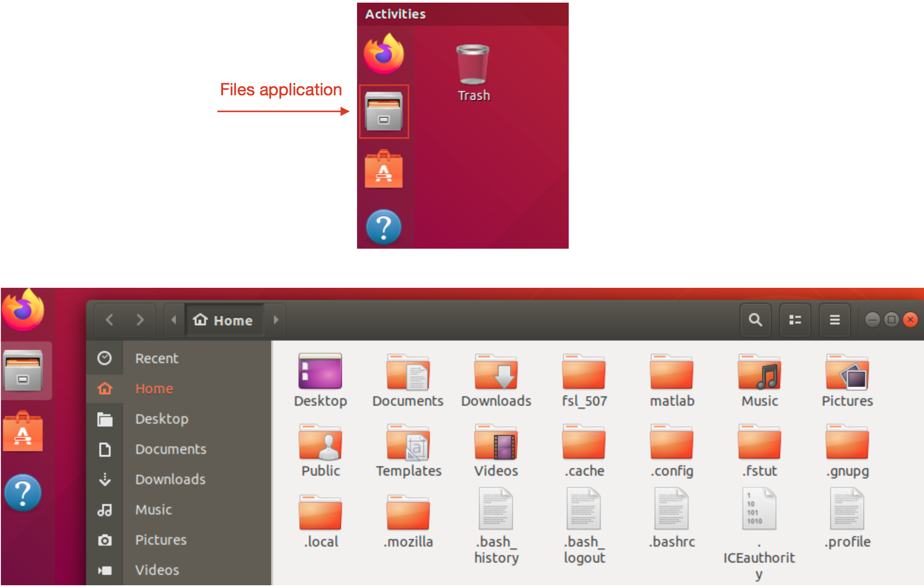Select Recent in the sidebar
The image size is (924, 587).
[x=156, y=358]
